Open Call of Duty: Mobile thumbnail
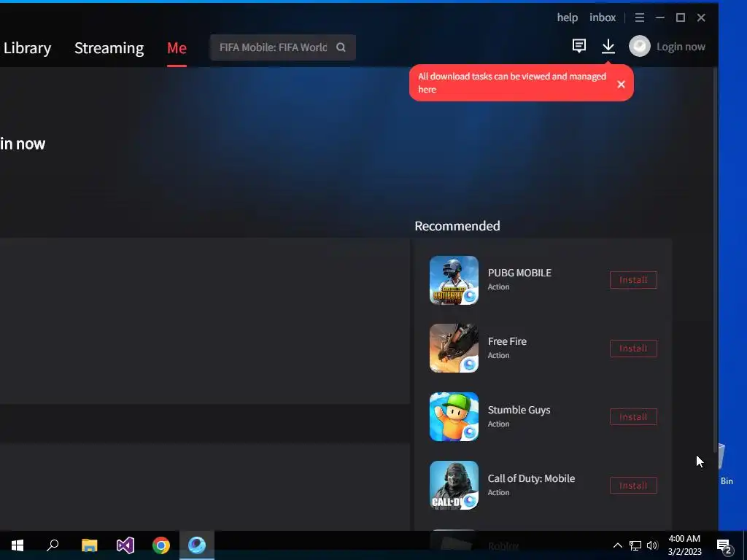The image size is (747, 560). tap(454, 485)
